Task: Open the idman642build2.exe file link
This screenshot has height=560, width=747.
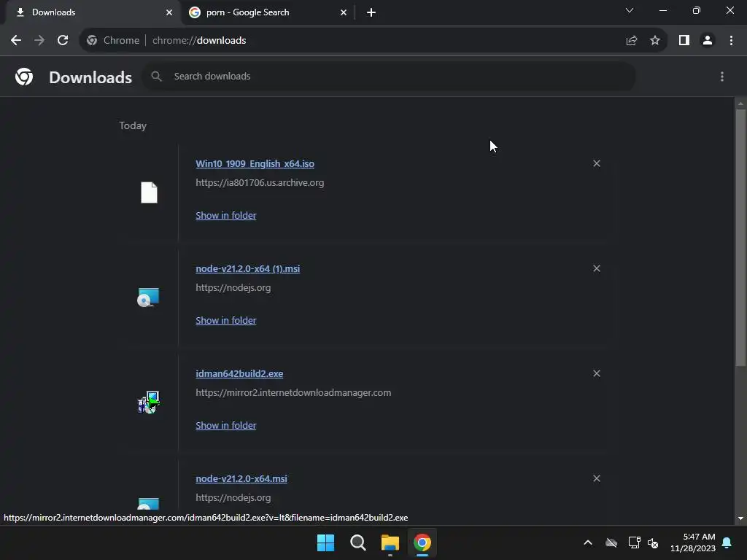Action: click(239, 374)
